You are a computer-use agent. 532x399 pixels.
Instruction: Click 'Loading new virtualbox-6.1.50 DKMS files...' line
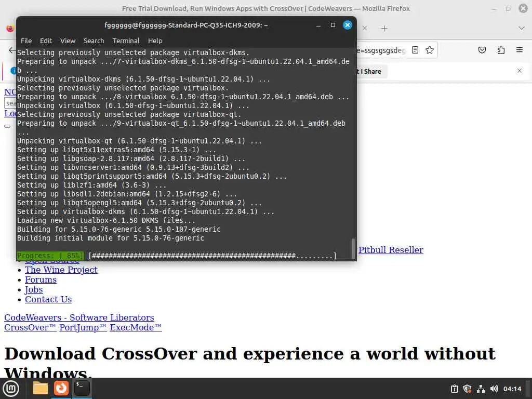106,220
